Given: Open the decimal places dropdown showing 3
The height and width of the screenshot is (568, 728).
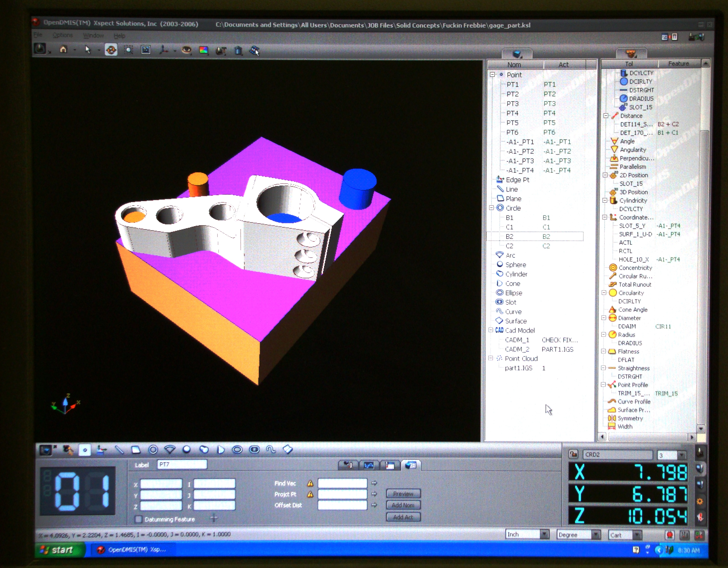Looking at the screenshot, I should 682,455.
